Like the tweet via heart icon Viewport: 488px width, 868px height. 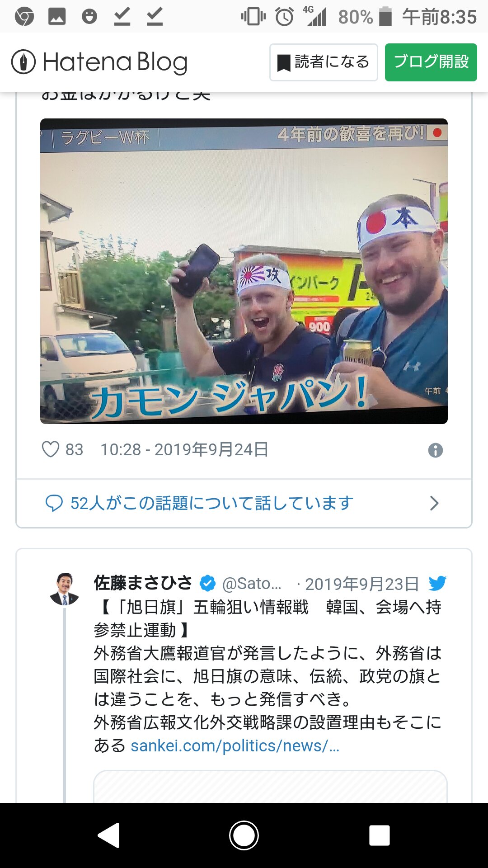pyautogui.click(x=51, y=449)
